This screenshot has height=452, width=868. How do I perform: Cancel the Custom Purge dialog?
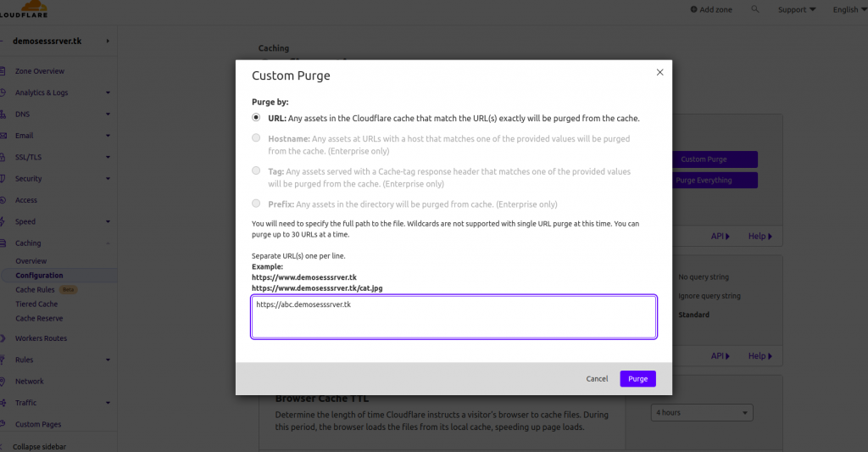[x=597, y=379]
